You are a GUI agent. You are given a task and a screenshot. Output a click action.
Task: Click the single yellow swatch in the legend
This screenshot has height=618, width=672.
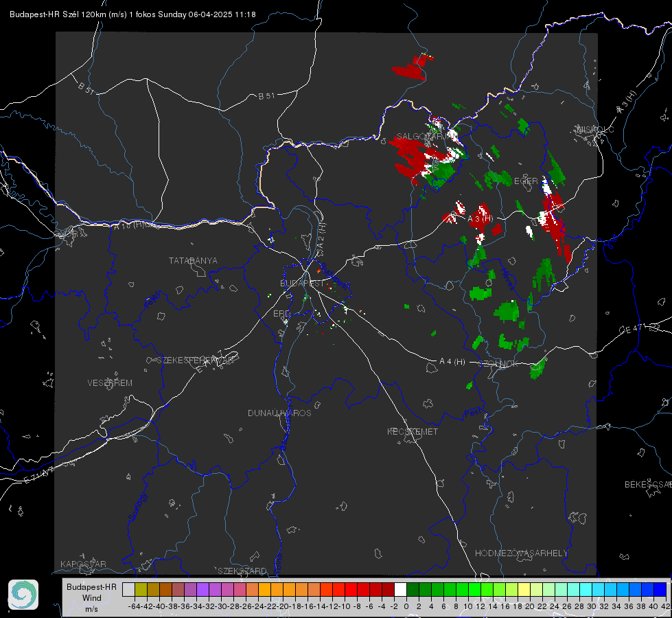(x=524, y=589)
